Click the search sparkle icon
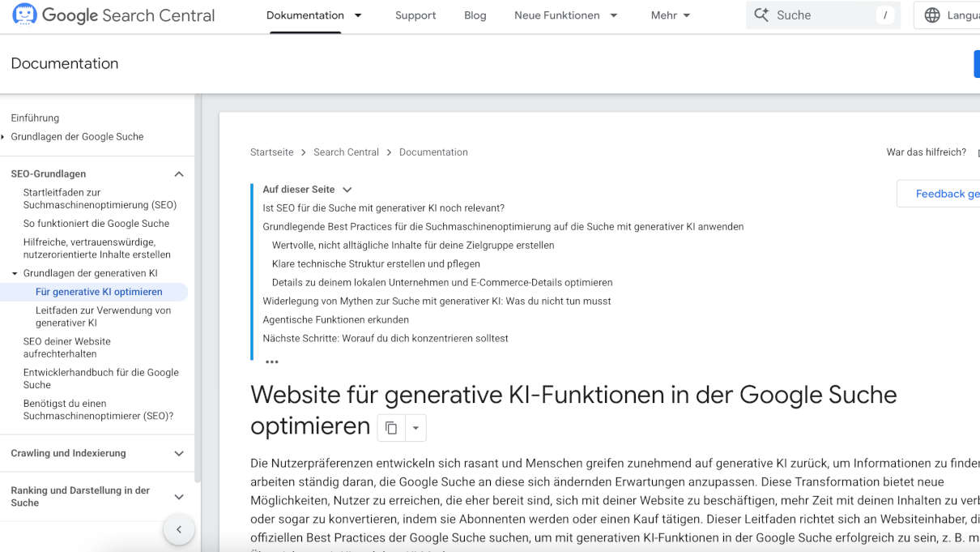The width and height of the screenshot is (980, 552). point(761,15)
